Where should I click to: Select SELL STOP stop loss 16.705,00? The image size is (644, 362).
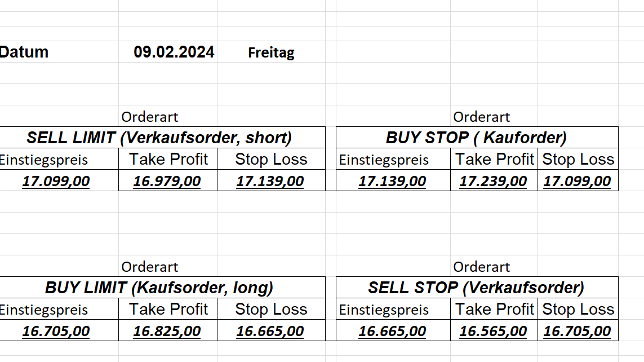point(577,332)
